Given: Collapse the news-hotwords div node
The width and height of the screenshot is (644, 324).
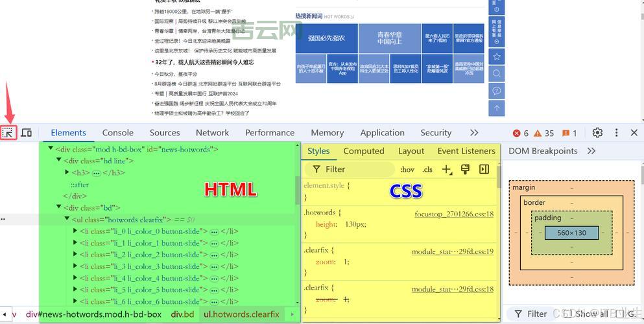Looking at the screenshot, I should 51,148.
